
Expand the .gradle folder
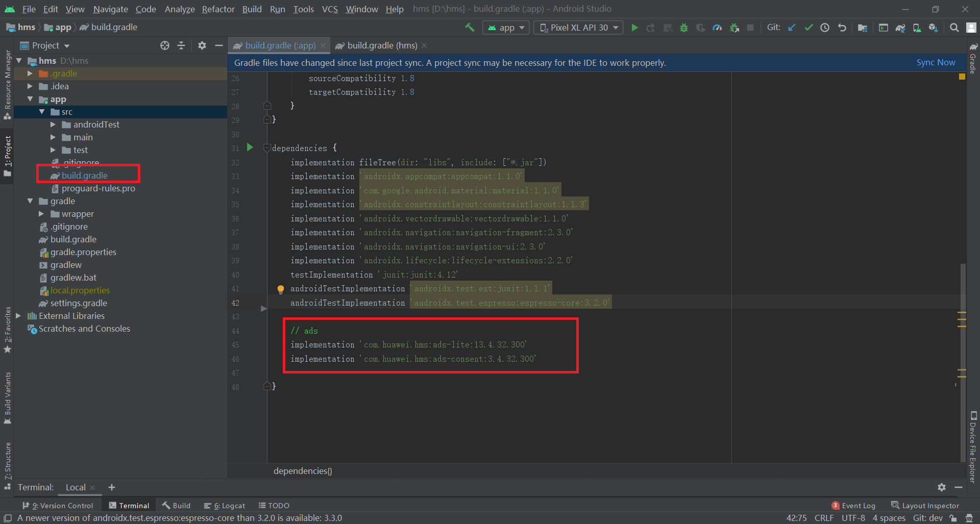point(30,73)
